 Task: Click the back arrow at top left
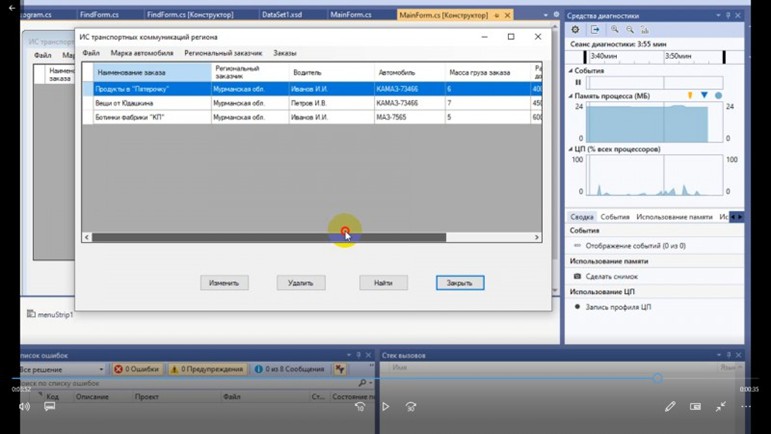tap(12, 8)
